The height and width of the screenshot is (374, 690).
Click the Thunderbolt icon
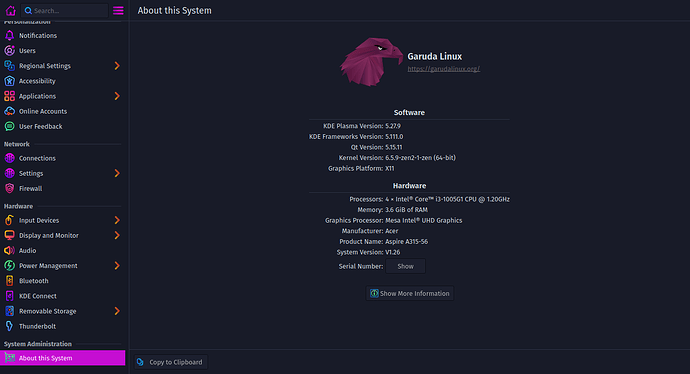pos(9,326)
